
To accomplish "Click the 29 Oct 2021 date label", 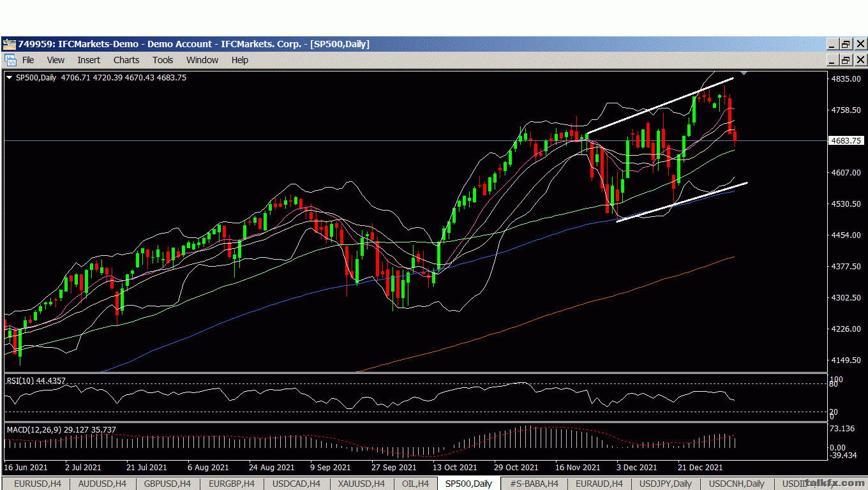I will (516, 468).
